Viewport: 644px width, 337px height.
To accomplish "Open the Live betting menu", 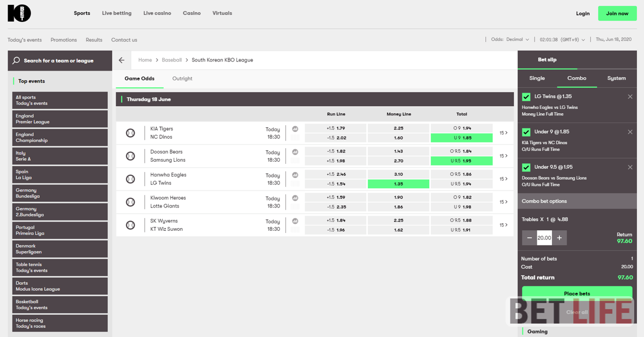I will pyautogui.click(x=117, y=13).
